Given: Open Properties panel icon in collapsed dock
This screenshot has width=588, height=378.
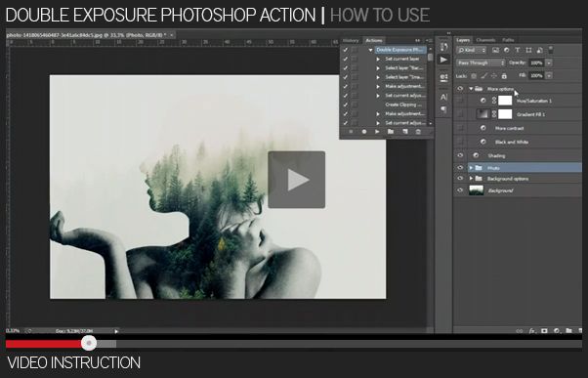Looking at the screenshot, I should [443, 78].
